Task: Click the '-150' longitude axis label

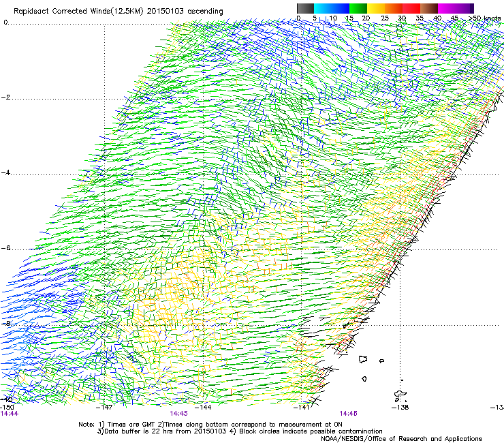Action: point(7,408)
